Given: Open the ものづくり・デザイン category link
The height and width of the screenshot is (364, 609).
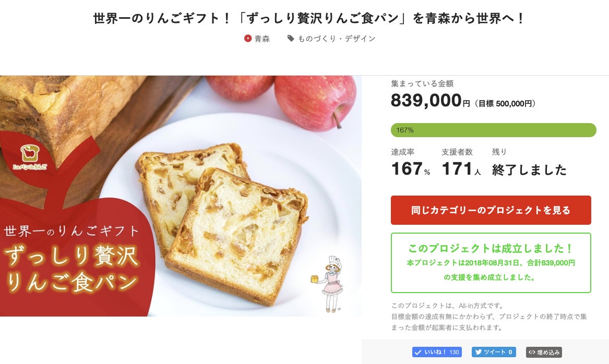Looking at the screenshot, I should (337, 39).
